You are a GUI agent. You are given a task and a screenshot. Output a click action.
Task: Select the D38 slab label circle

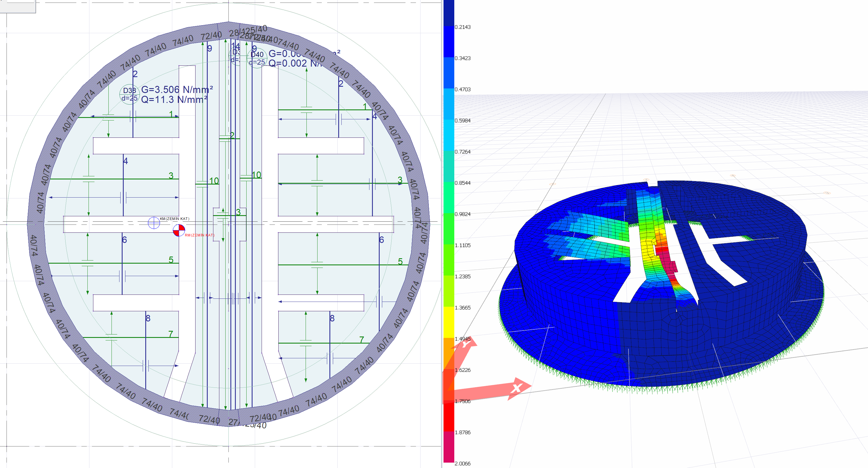pos(129,94)
